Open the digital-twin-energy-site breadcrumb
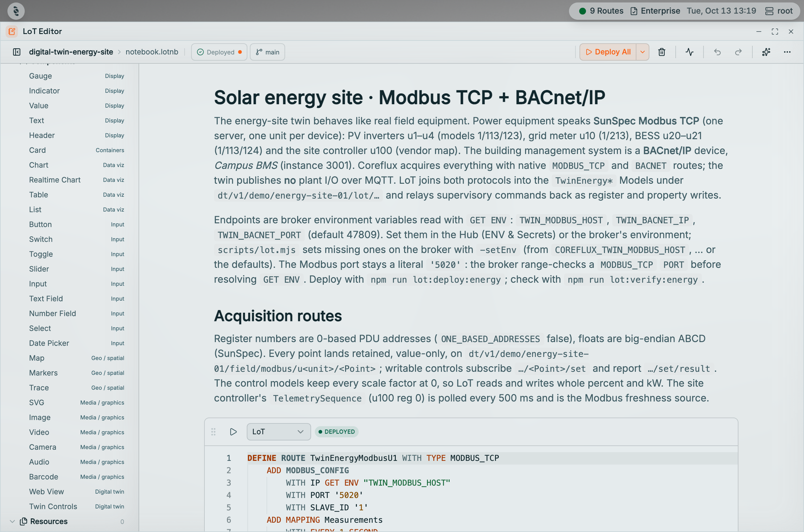804x532 pixels. (x=71, y=52)
